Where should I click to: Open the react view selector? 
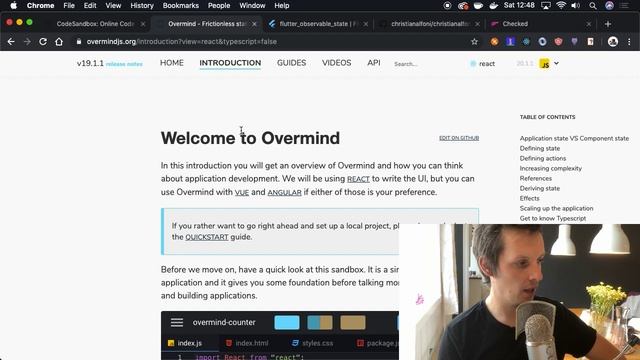[483, 64]
